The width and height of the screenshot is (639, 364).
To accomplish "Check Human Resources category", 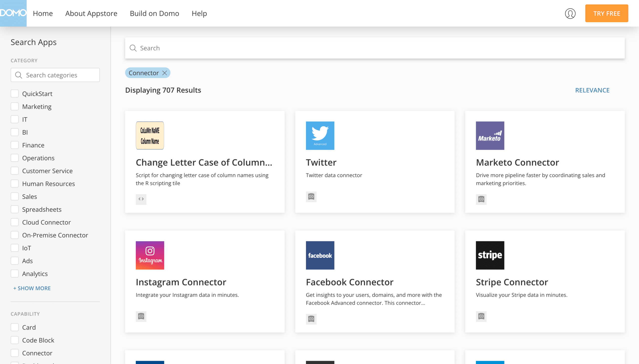I will tap(14, 183).
